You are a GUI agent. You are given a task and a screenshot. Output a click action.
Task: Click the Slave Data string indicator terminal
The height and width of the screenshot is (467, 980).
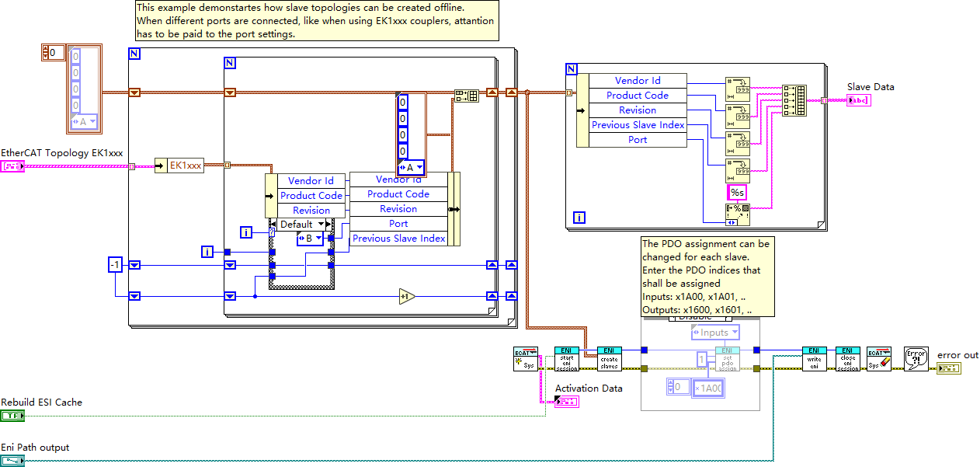pyautogui.click(x=859, y=100)
